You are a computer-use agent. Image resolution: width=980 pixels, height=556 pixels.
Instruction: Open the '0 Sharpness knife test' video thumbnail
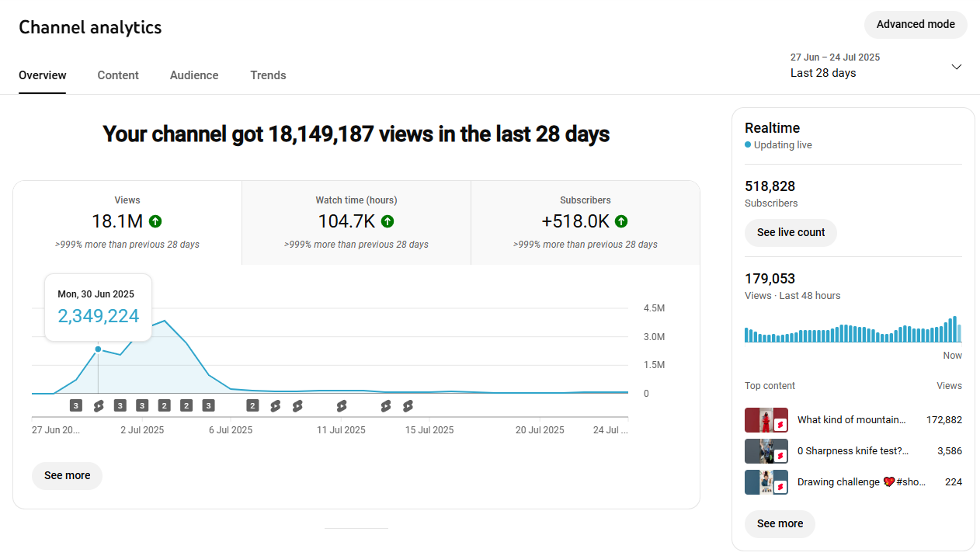[x=766, y=451]
